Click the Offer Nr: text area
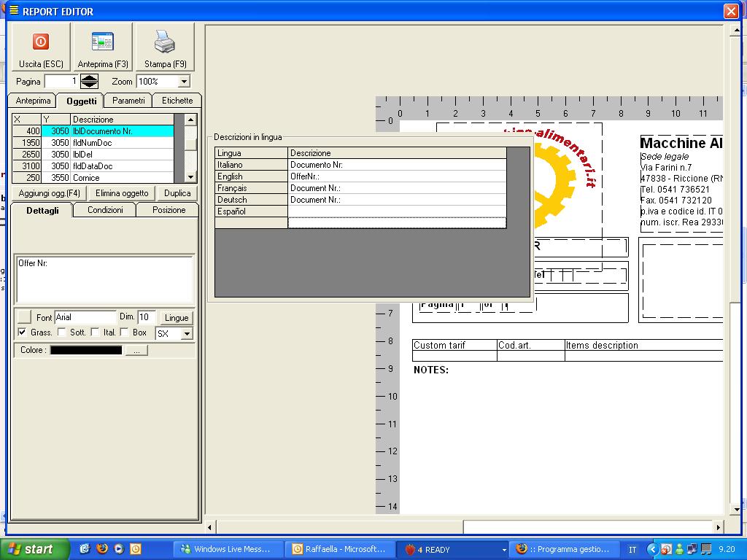The image size is (747, 560). pyautogui.click(x=104, y=279)
